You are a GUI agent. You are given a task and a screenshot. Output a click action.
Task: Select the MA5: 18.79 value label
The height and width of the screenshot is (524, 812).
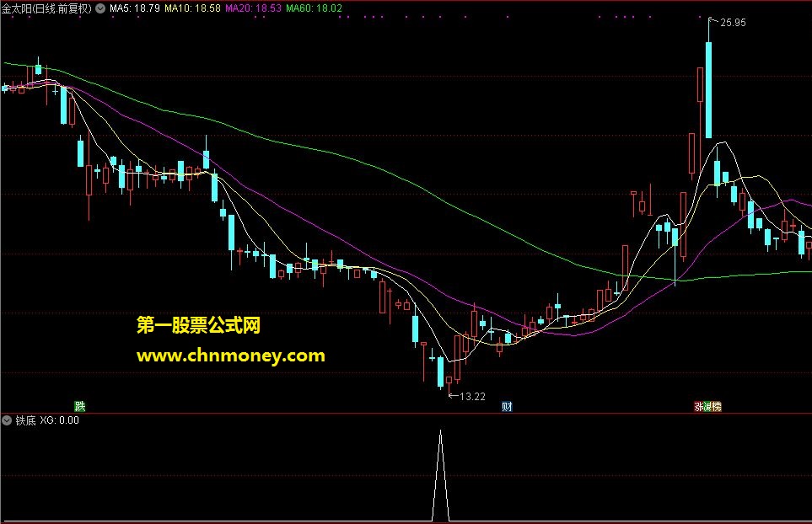coord(135,8)
